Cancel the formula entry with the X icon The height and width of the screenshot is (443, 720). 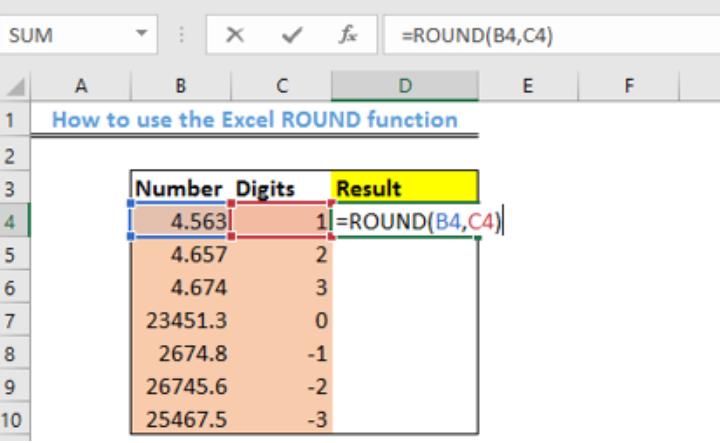[x=235, y=35]
